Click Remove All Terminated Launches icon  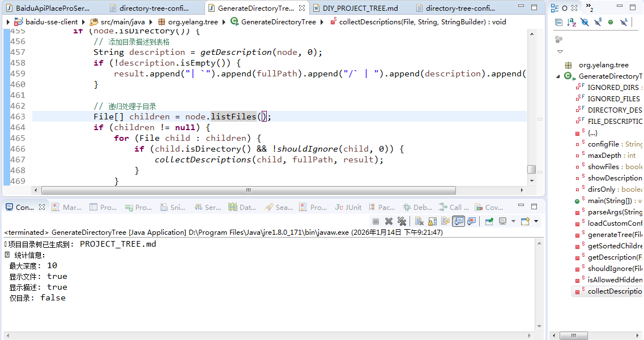(x=402, y=221)
